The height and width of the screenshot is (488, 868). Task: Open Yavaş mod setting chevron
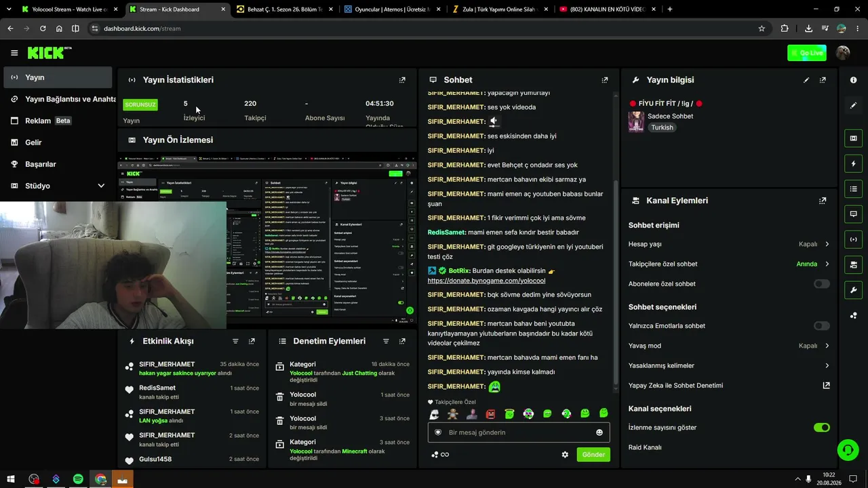827,346
